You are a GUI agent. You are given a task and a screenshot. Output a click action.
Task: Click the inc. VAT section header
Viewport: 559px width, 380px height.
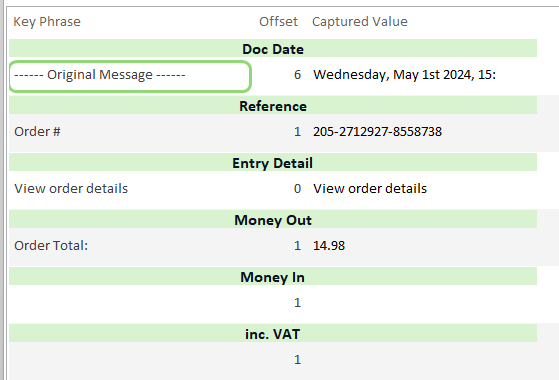point(273,334)
